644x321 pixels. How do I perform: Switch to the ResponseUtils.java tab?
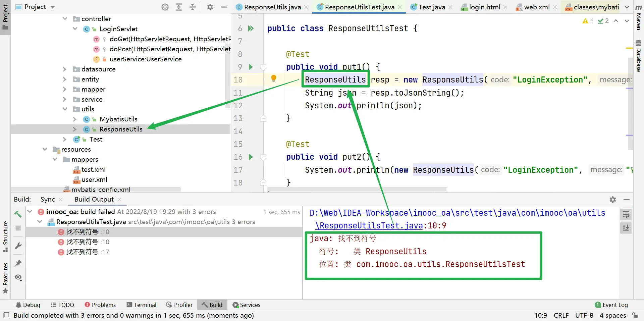click(272, 7)
